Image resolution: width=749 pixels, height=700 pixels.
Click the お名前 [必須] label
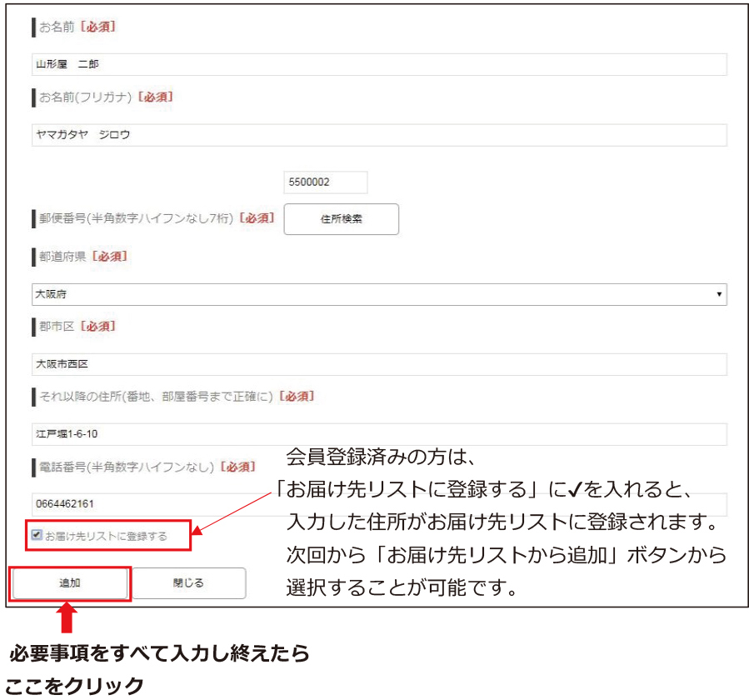click(77, 27)
